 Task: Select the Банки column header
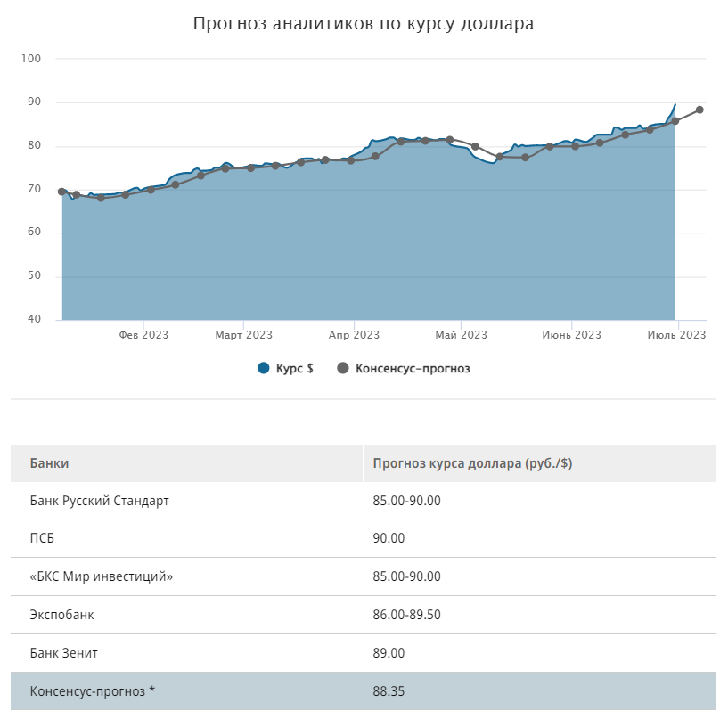point(49,463)
